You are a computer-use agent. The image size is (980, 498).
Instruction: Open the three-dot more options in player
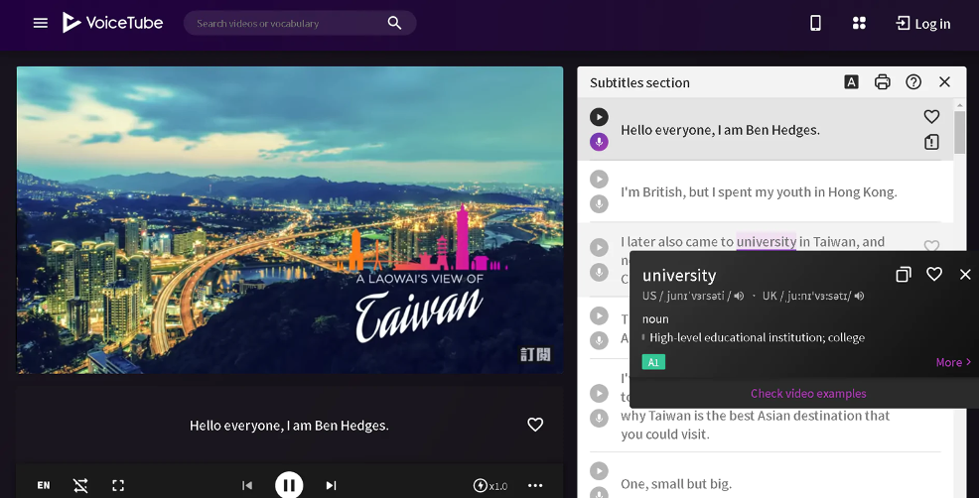click(535, 485)
